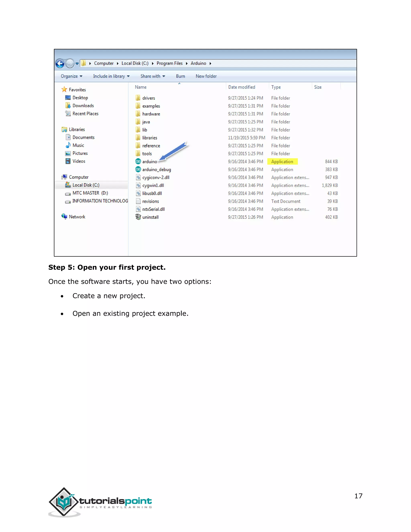411x532 pixels.
Task: Click the Burn toolbar button
Action: click(180, 76)
